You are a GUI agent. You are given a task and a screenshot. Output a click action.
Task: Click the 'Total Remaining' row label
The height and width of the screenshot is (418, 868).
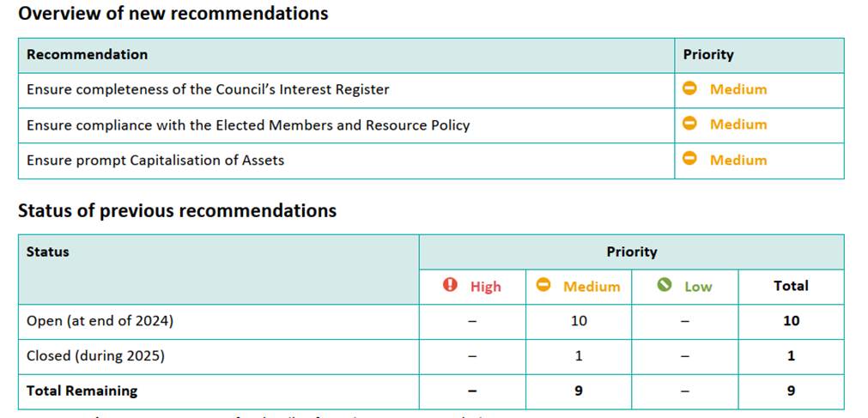point(82,391)
